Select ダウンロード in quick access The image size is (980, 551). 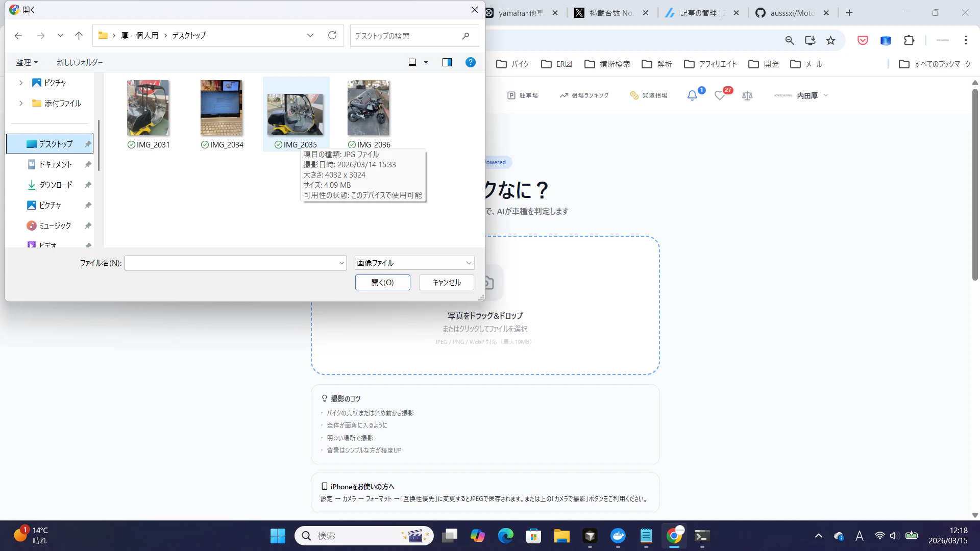click(50, 185)
